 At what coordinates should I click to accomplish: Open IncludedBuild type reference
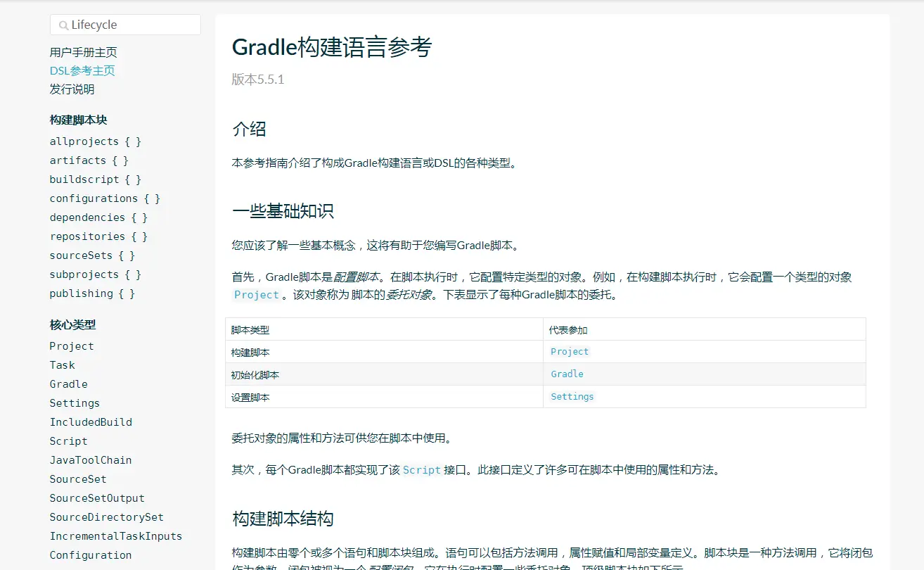pyautogui.click(x=91, y=422)
